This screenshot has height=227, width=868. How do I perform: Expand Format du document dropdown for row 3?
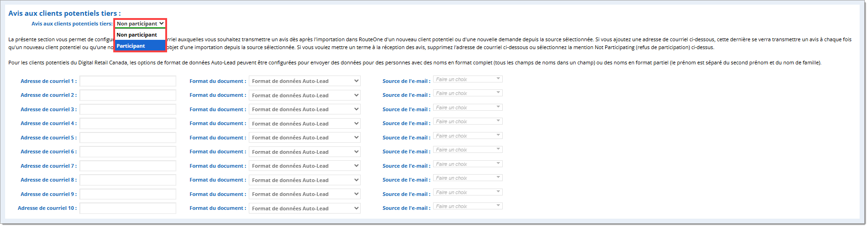pyautogui.click(x=304, y=109)
